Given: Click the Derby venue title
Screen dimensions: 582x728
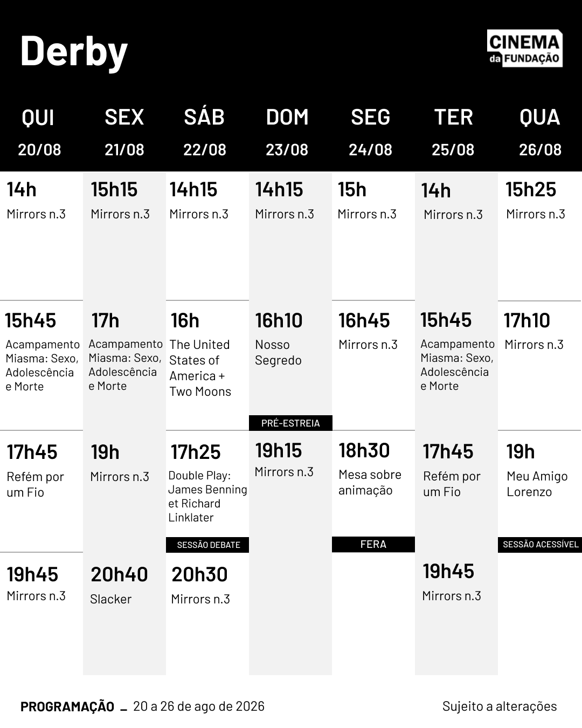Looking at the screenshot, I should coord(74,51).
